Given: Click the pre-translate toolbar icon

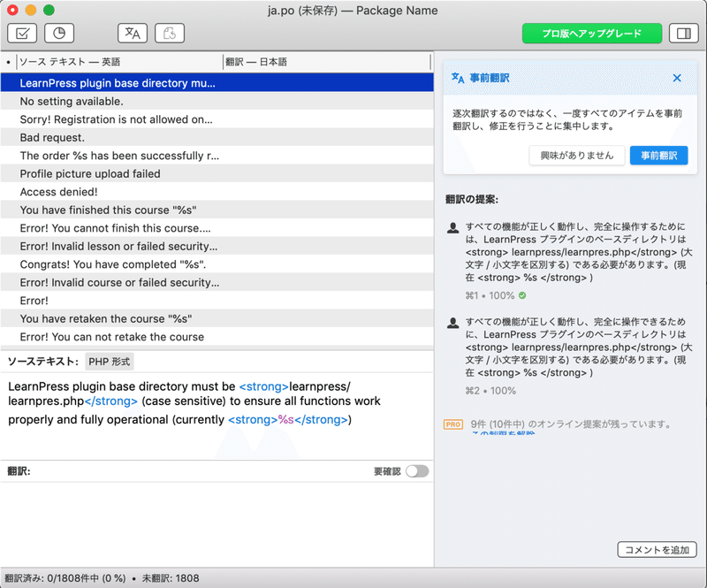Looking at the screenshot, I should coord(133,33).
